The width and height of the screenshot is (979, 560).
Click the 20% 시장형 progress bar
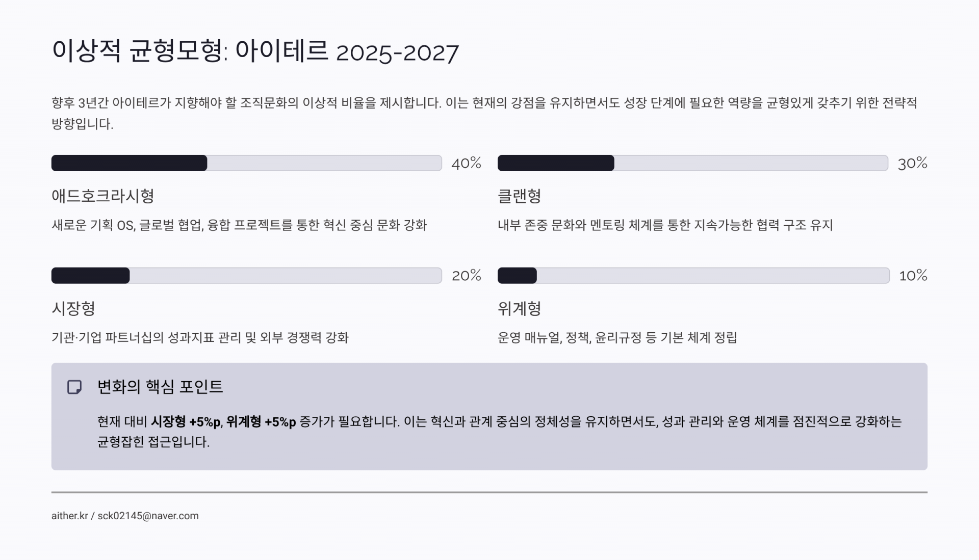246,276
